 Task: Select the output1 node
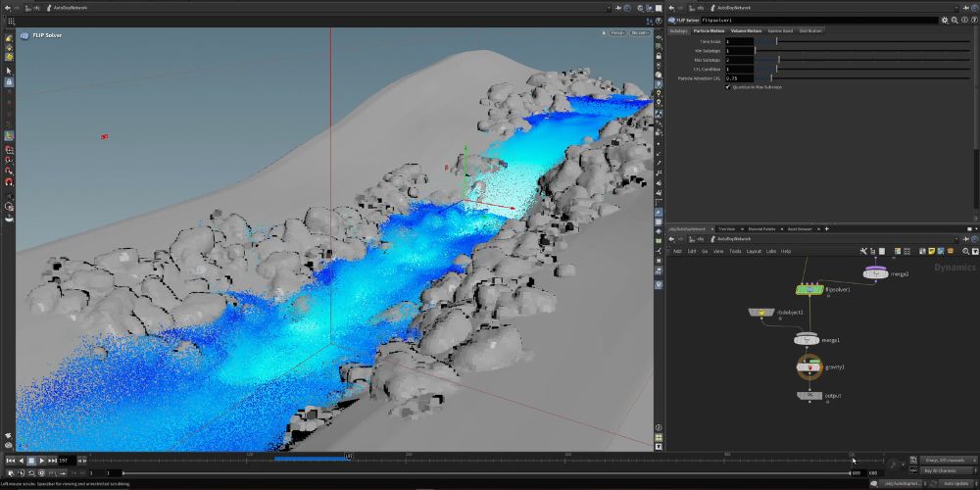(x=809, y=396)
